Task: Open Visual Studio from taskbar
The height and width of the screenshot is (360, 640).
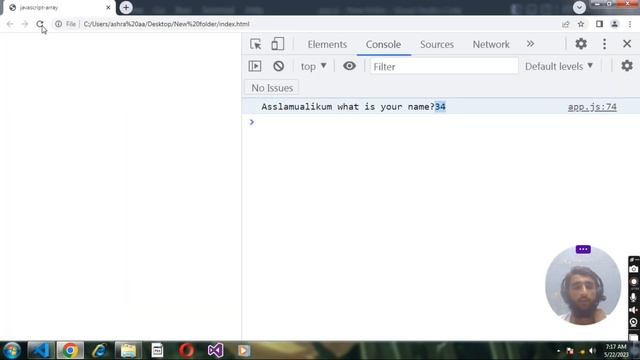Action: [215, 351]
